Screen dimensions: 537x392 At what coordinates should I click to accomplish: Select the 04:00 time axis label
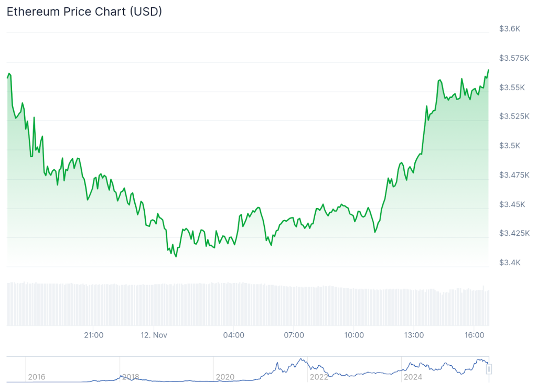click(x=233, y=335)
